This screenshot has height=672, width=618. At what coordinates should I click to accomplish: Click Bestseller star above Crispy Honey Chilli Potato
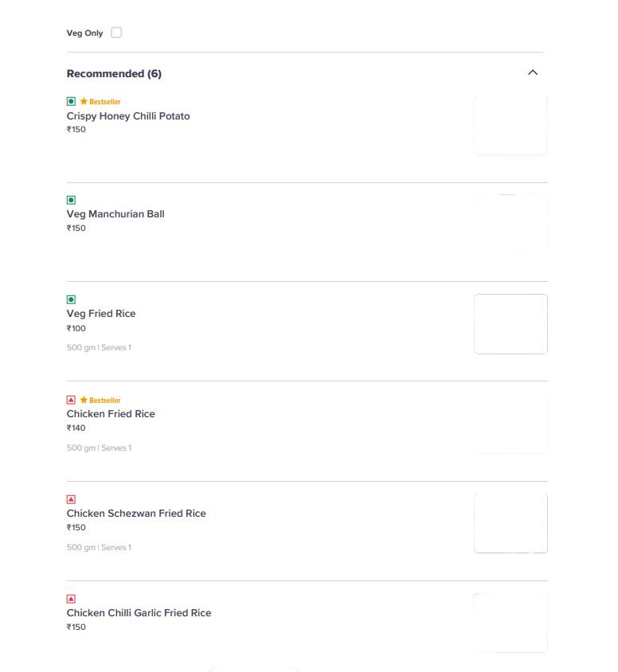coord(84,101)
